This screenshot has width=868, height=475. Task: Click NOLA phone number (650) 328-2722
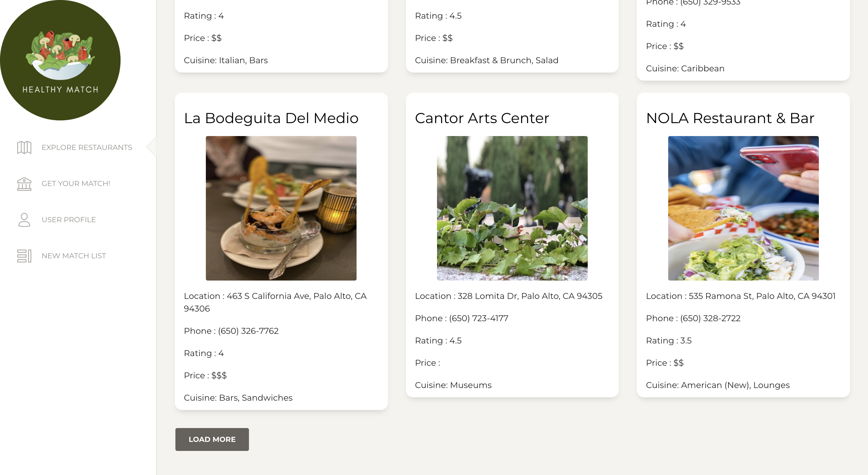point(710,318)
